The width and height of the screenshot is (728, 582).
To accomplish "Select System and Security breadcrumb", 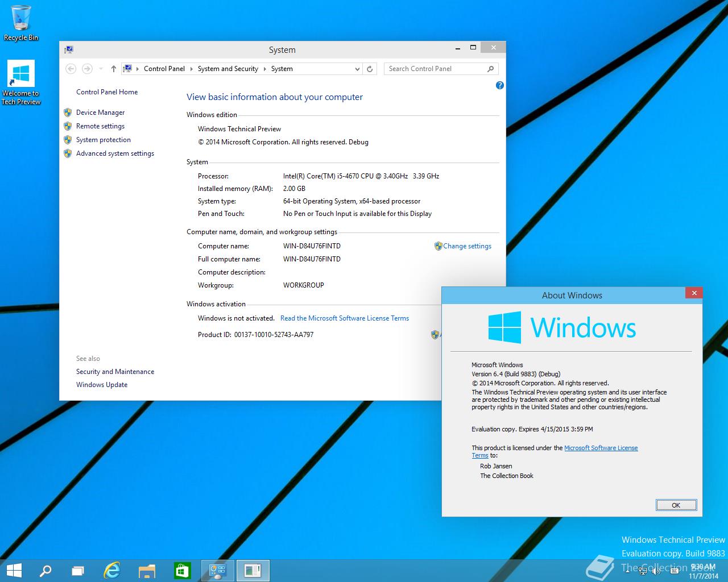I will coord(227,69).
